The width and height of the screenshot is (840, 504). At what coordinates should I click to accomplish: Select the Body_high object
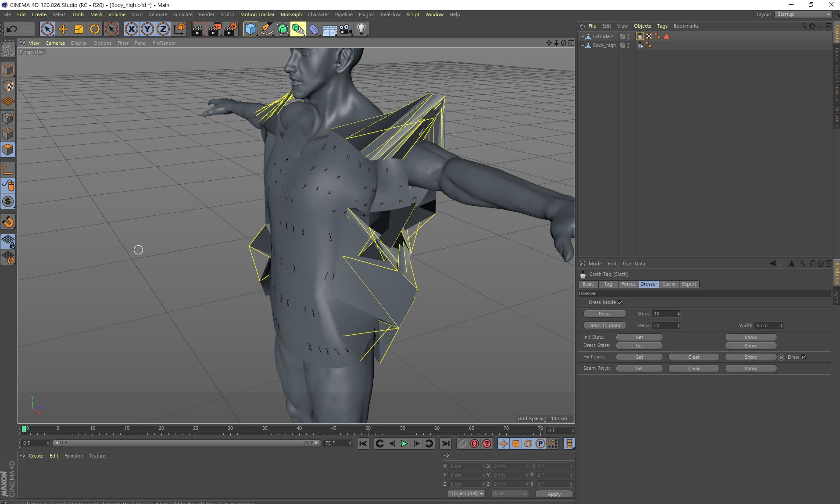pos(604,45)
